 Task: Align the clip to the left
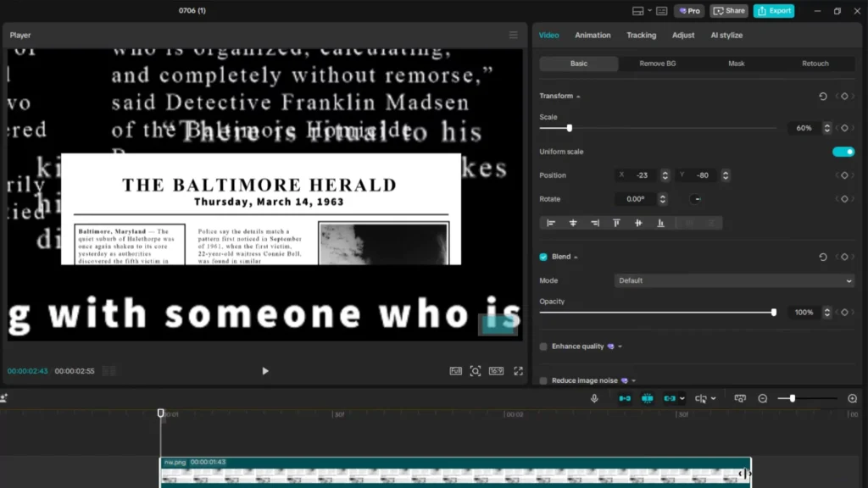(x=551, y=223)
